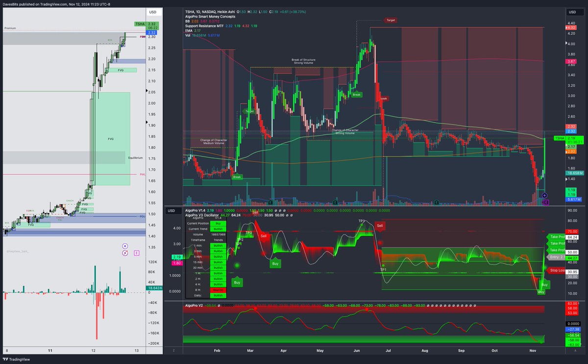588x364 pixels.
Task: Select the AlgoPro Smart Money Concepts legend
Action: (x=211, y=17)
